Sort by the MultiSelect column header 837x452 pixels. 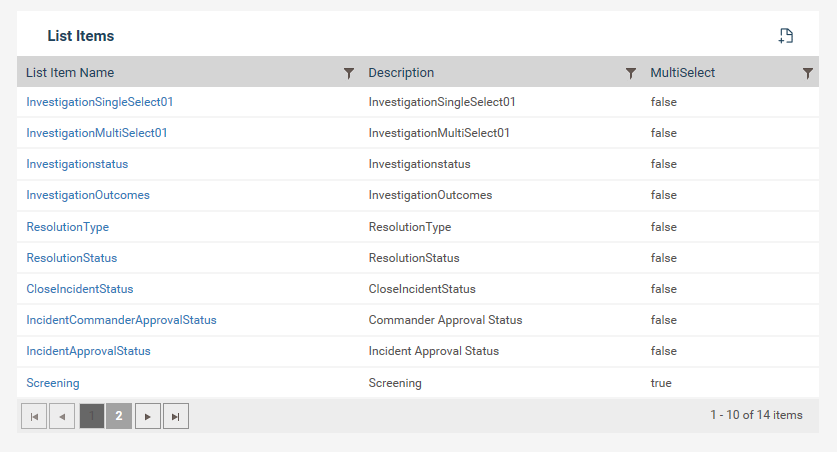click(682, 73)
